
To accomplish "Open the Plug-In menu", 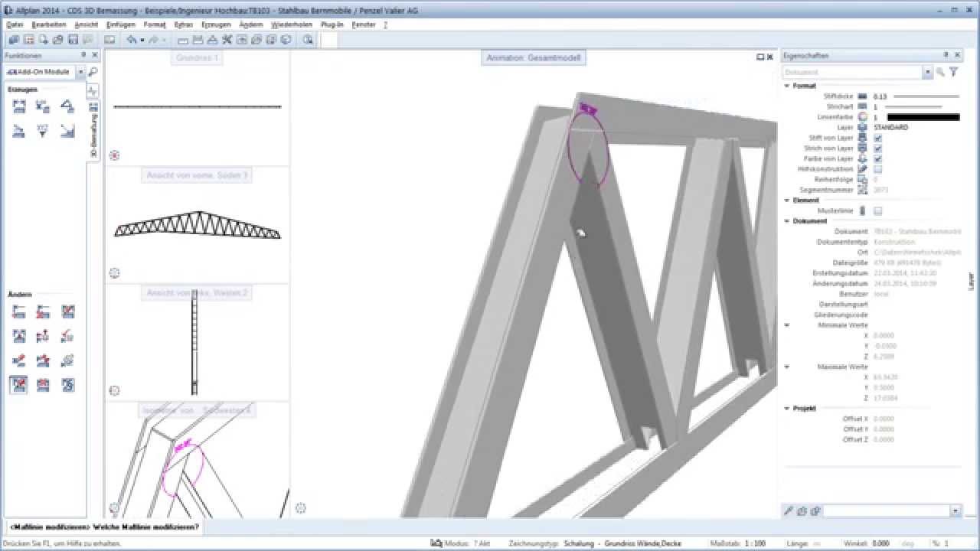I will [332, 24].
